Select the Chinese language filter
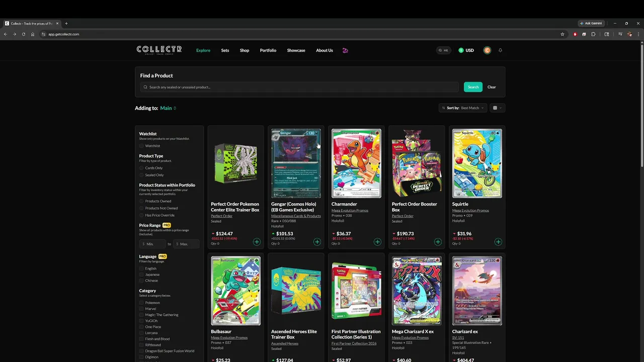This screenshot has height=362, width=644. click(141, 281)
